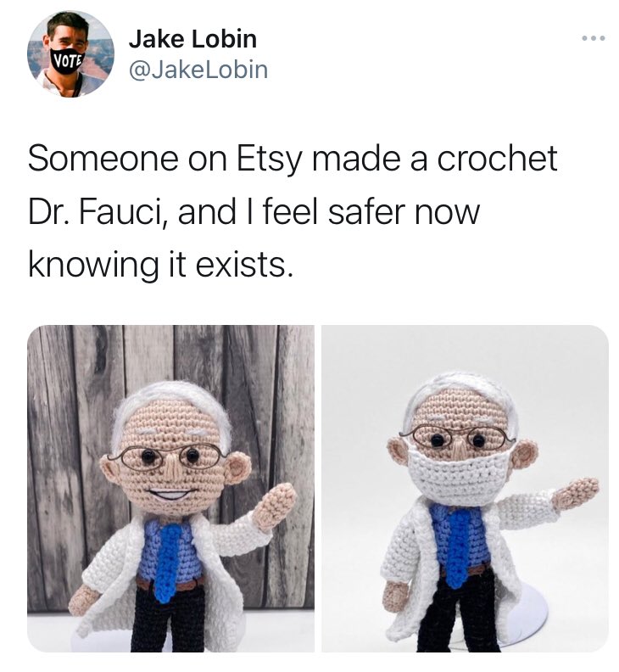Open the left photo of smiling crochet doll
Image resolution: width=619 pixels, height=672 pixels.
tap(171, 488)
